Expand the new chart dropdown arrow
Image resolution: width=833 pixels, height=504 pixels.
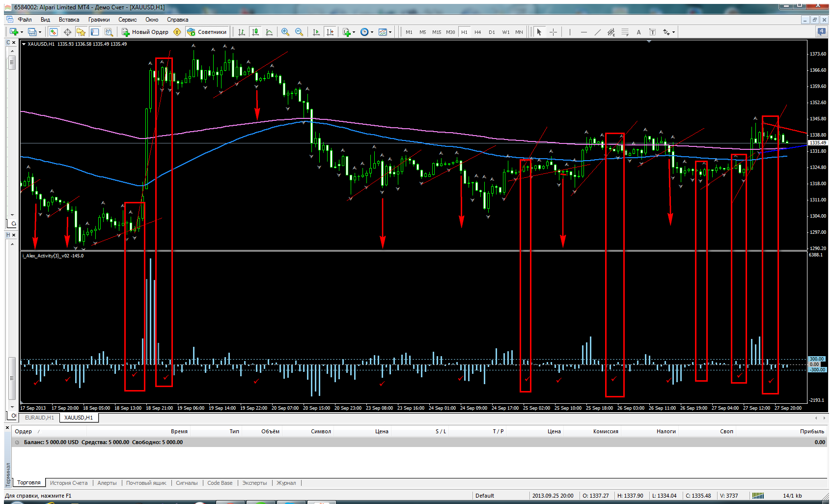click(22, 32)
